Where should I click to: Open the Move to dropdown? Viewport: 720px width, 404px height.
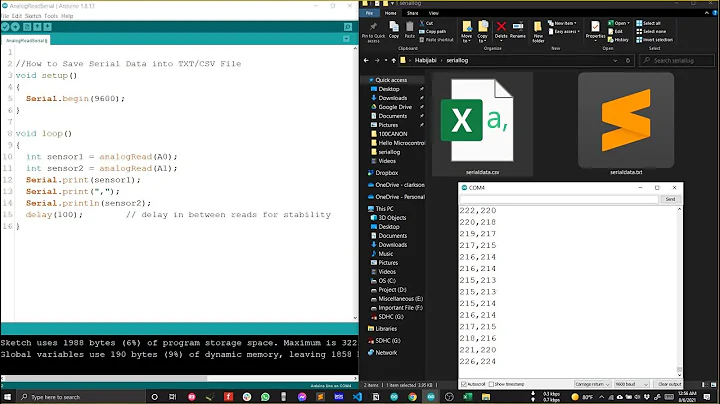click(467, 32)
